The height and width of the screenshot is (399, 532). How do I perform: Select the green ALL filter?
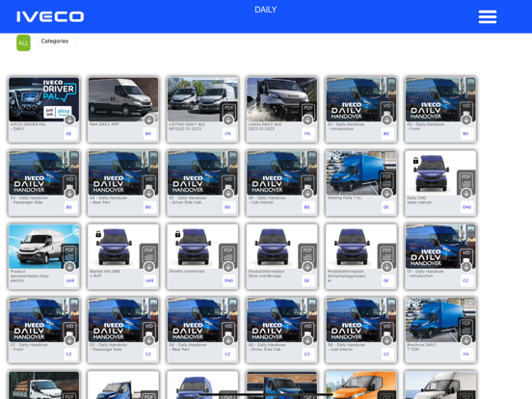[23, 42]
